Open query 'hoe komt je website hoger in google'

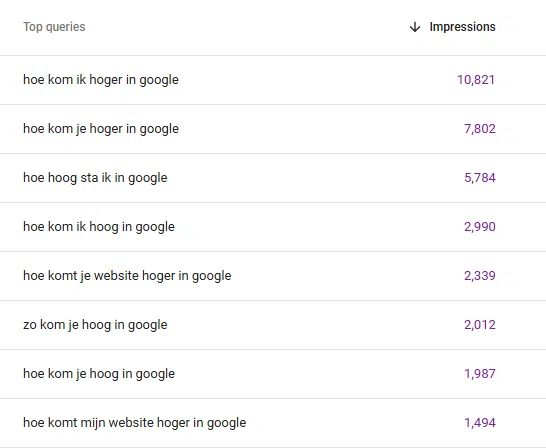tap(127, 276)
